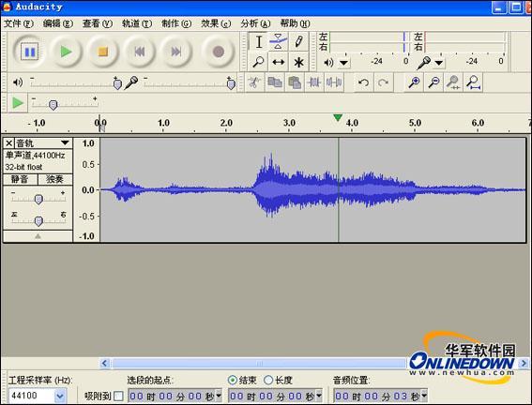532x405 pixels.
Task: Select the Multi-tool asterisk mode
Action: pos(298,62)
